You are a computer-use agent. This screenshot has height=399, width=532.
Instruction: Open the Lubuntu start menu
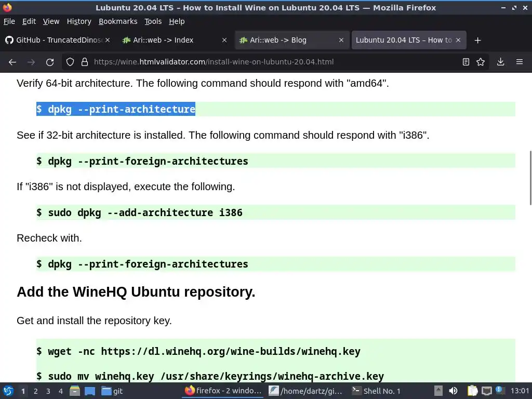pyautogui.click(x=8, y=391)
